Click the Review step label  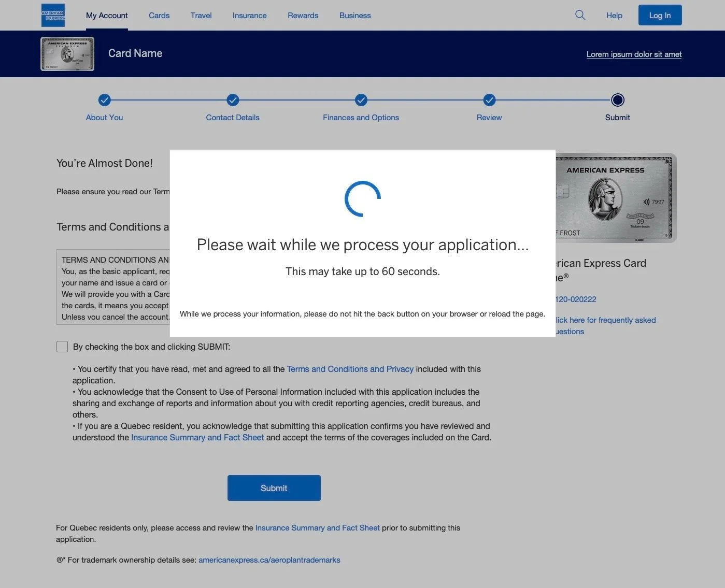tap(489, 118)
